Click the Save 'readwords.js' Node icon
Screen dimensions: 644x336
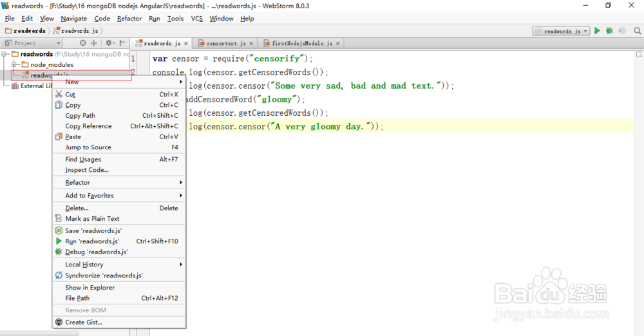pos(59,230)
